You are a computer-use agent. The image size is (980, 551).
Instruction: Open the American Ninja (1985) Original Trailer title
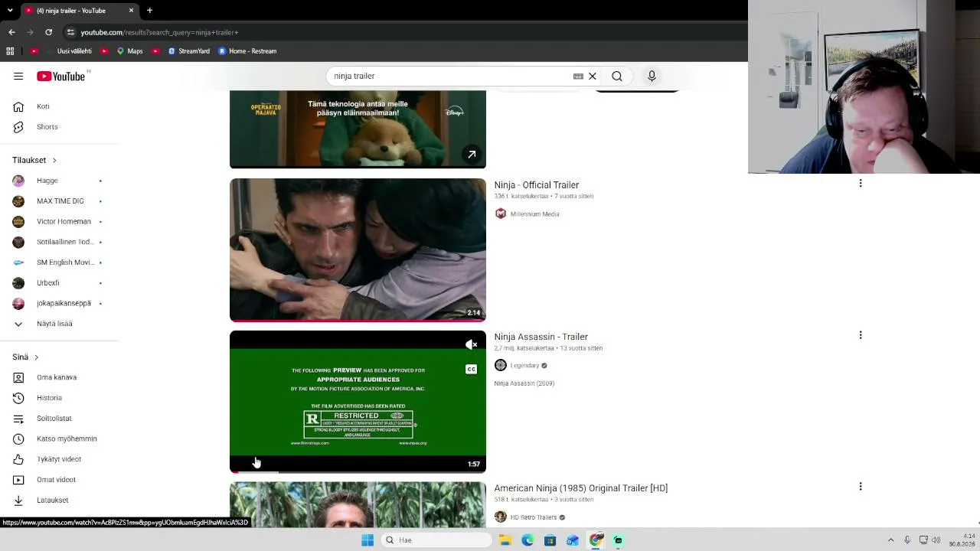[581, 488]
